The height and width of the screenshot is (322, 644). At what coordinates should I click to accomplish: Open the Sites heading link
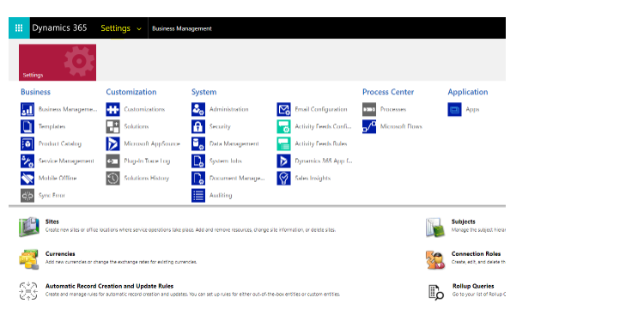point(52,222)
